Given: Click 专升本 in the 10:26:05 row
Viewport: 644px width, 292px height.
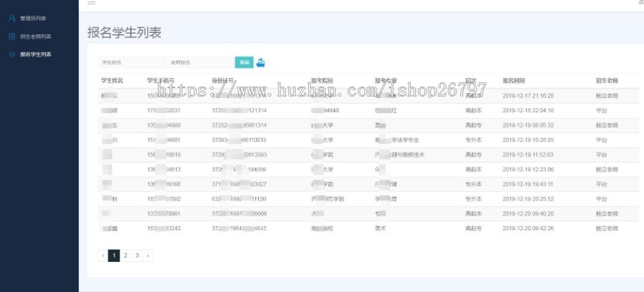Looking at the screenshot, I should tap(474, 140).
